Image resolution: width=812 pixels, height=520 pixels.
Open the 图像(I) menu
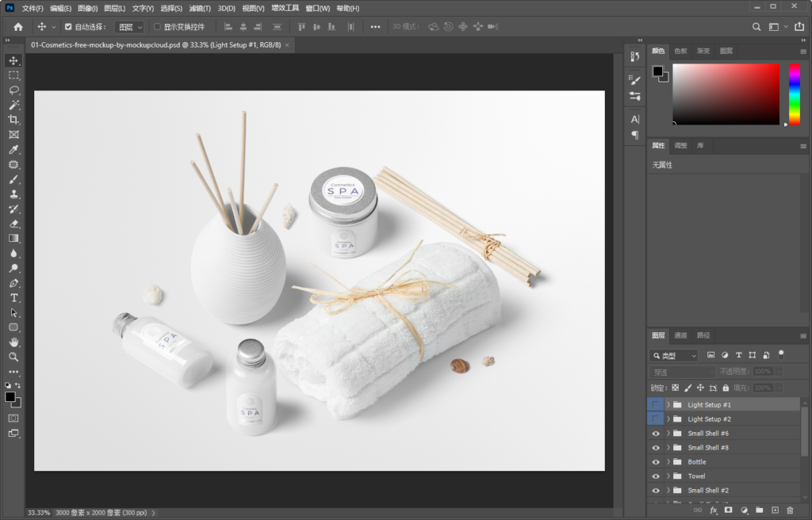(87, 8)
